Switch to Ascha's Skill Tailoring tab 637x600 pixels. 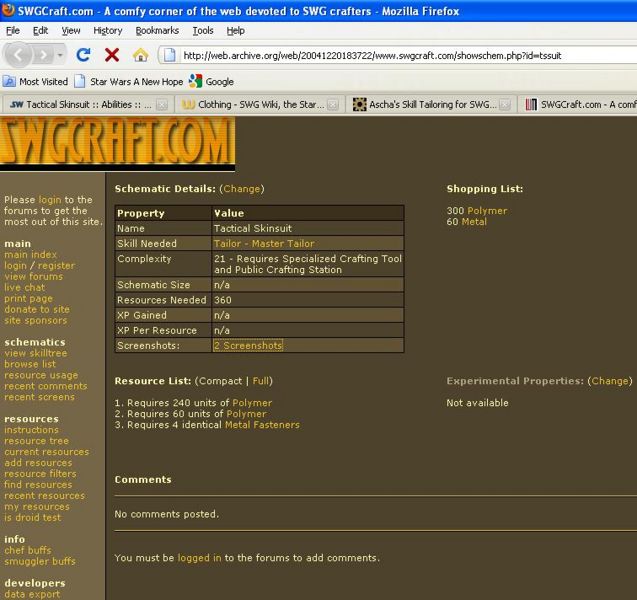tap(430, 104)
